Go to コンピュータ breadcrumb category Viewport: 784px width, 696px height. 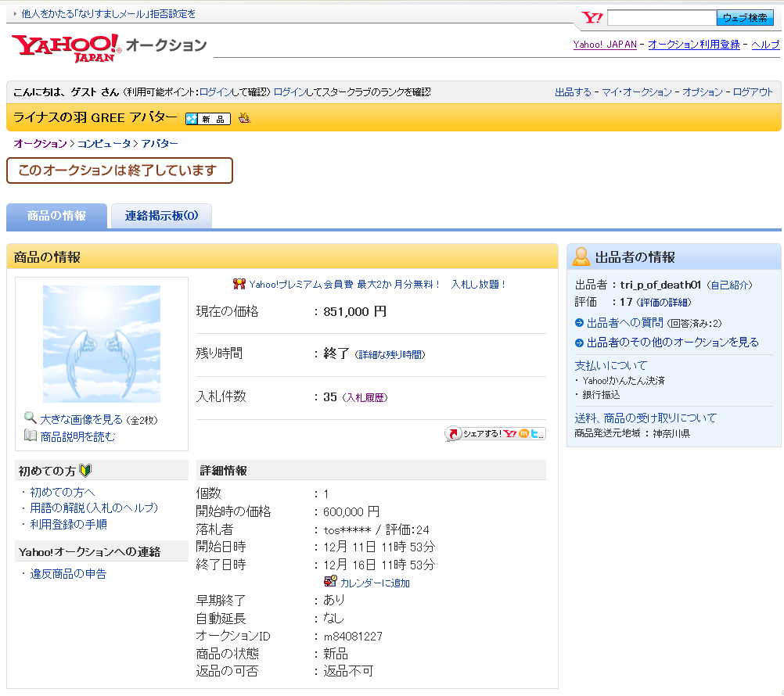(x=103, y=143)
